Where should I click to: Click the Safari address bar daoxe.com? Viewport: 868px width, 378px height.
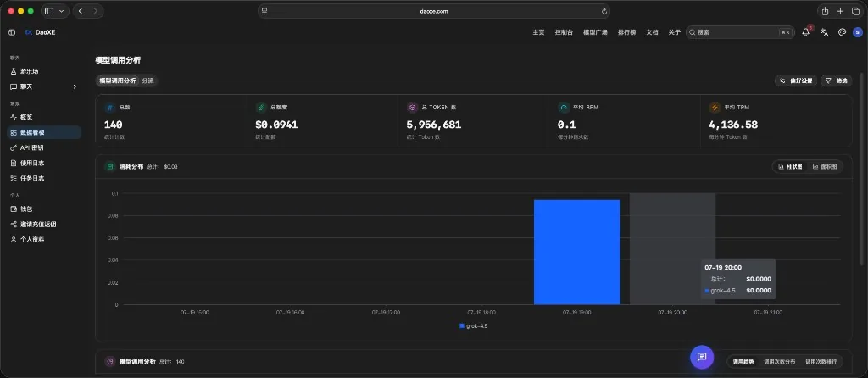click(x=434, y=11)
